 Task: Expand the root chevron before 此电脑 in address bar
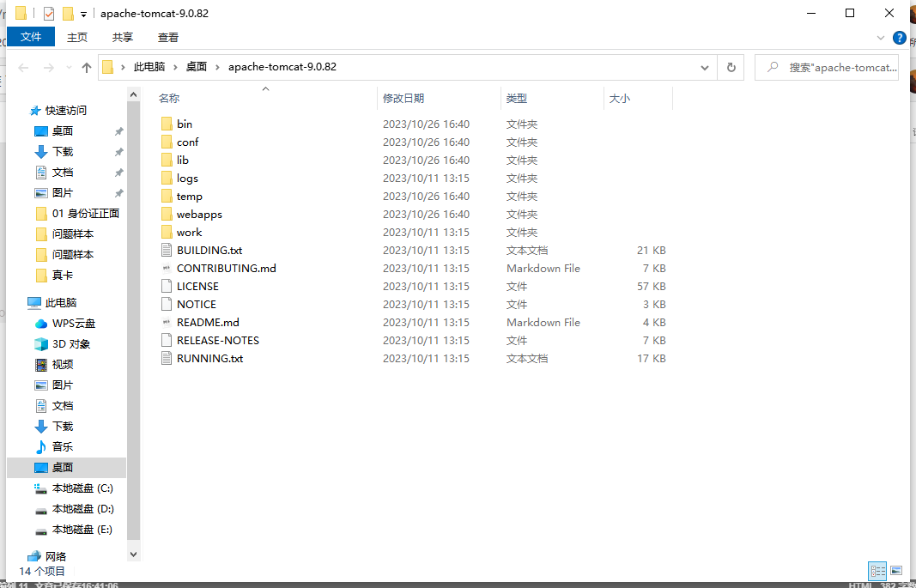(123, 67)
